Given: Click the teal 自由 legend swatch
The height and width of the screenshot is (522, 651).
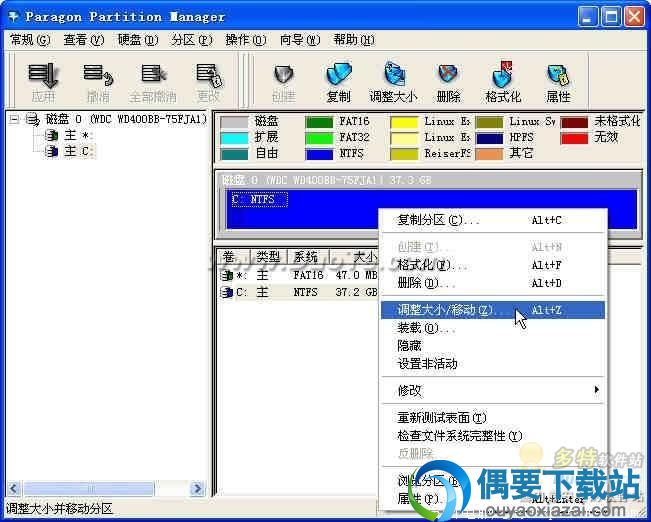Looking at the screenshot, I should pyautogui.click(x=234, y=154).
